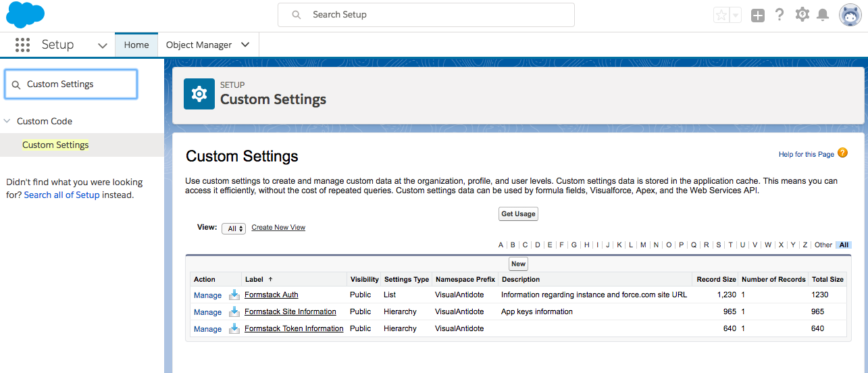Click download icon beside Formstack Auth
This screenshot has width=868, height=373.
[234, 295]
